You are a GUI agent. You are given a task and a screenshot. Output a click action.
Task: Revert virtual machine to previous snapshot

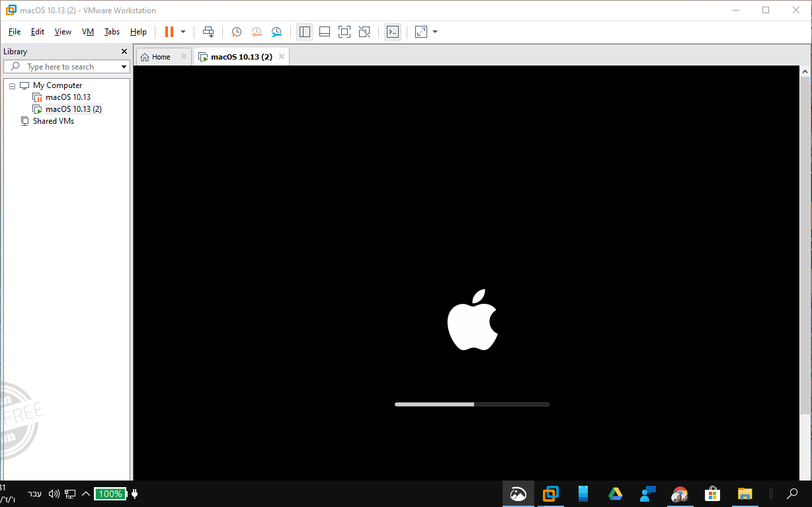(x=257, y=32)
